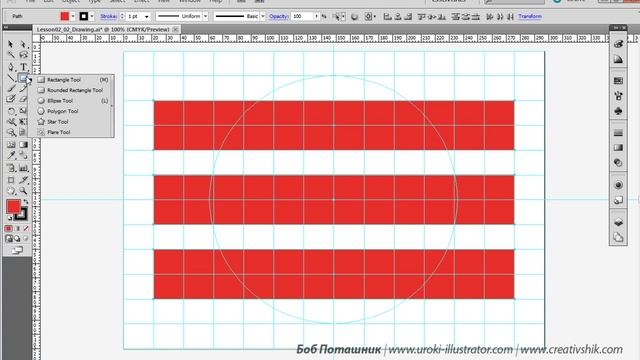Image resolution: width=640 pixels, height=360 pixels.
Task: Open the Basic brush definition dropdown
Action: click(262, 16)
